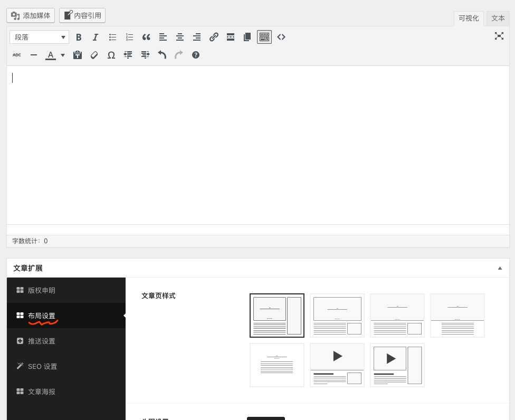Image resolution: width=515 pixels, height=420 pixels.
Task: Select boxed header layout with small sidebar
Action: pos(337,316)
